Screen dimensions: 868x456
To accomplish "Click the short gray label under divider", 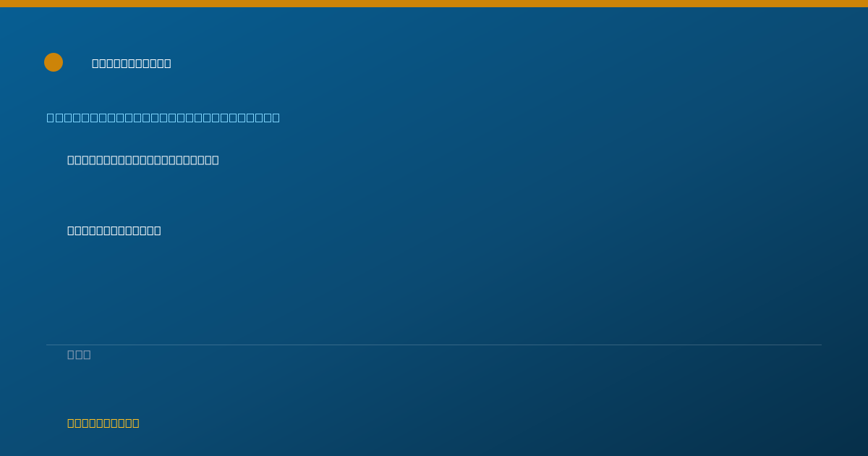I will [79, 354].
